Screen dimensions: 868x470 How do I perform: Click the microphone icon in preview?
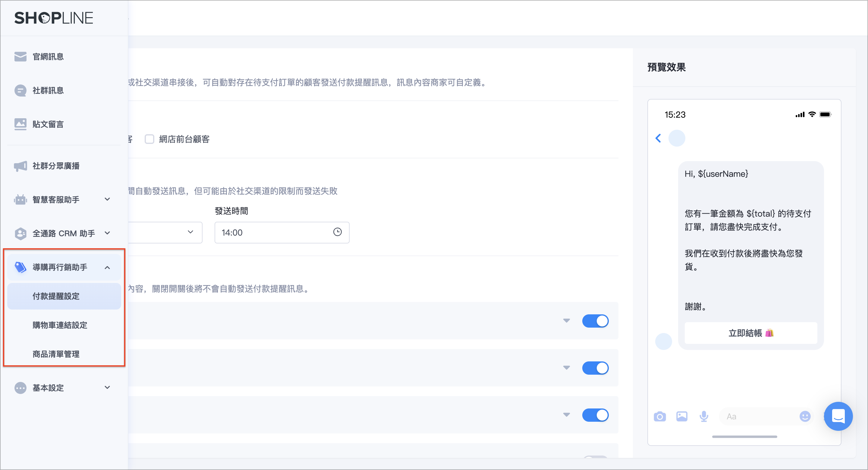click(703, 416)
